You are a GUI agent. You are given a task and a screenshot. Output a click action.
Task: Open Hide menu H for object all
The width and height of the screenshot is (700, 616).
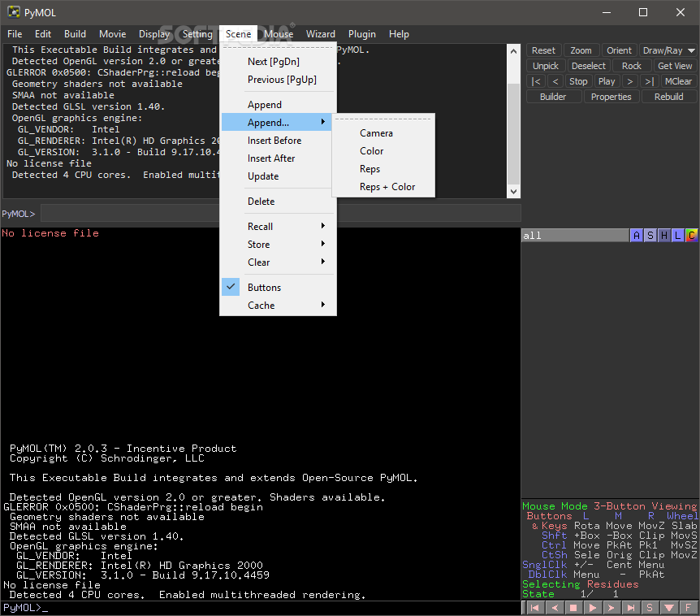tap(664, 236)
